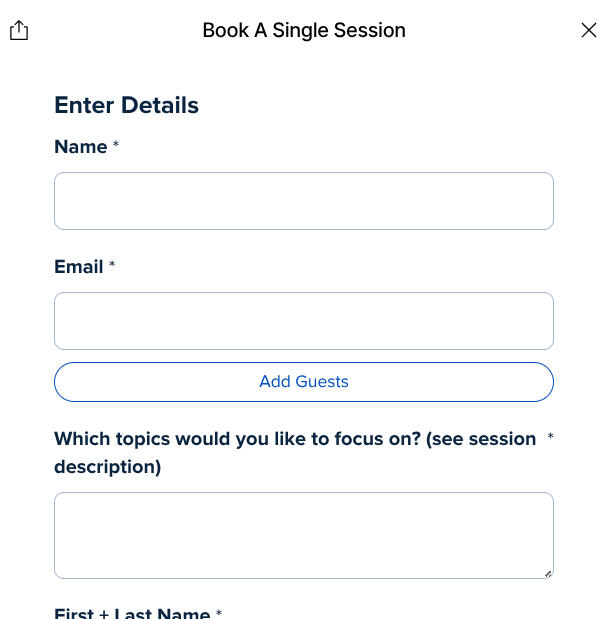This screenshot has height=619, width=612.
Task: Click the "Email" field label
Action: click(x=79, y=267)
